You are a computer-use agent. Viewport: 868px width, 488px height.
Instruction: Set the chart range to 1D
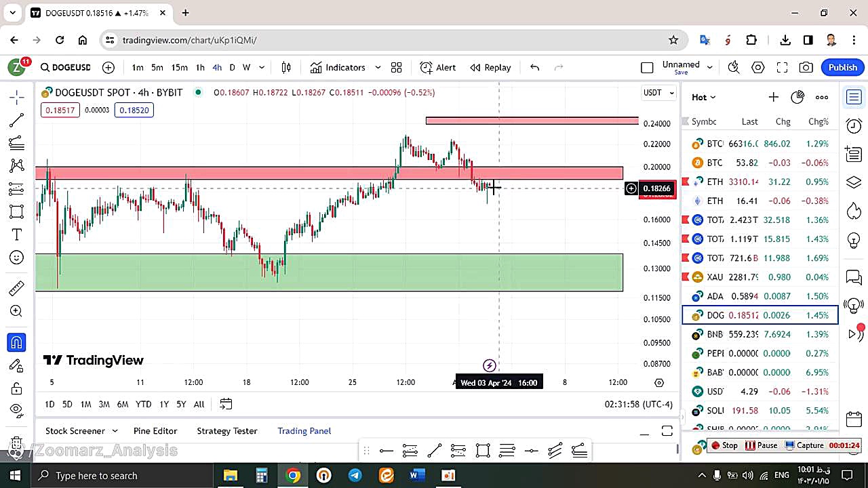pos(50,404)
